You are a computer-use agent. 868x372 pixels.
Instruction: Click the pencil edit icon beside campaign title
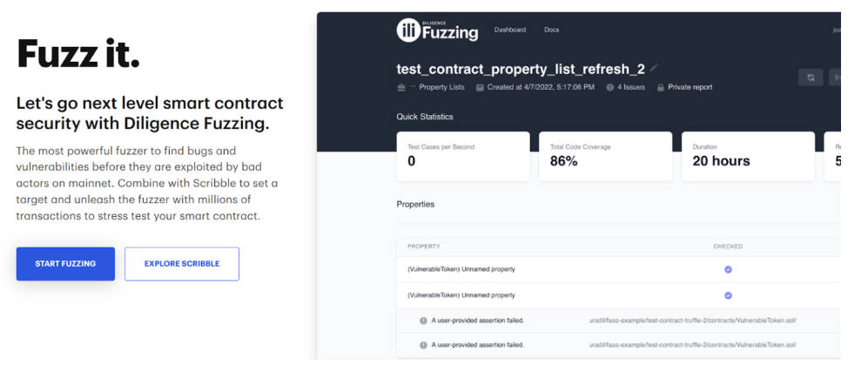(655, 68)
